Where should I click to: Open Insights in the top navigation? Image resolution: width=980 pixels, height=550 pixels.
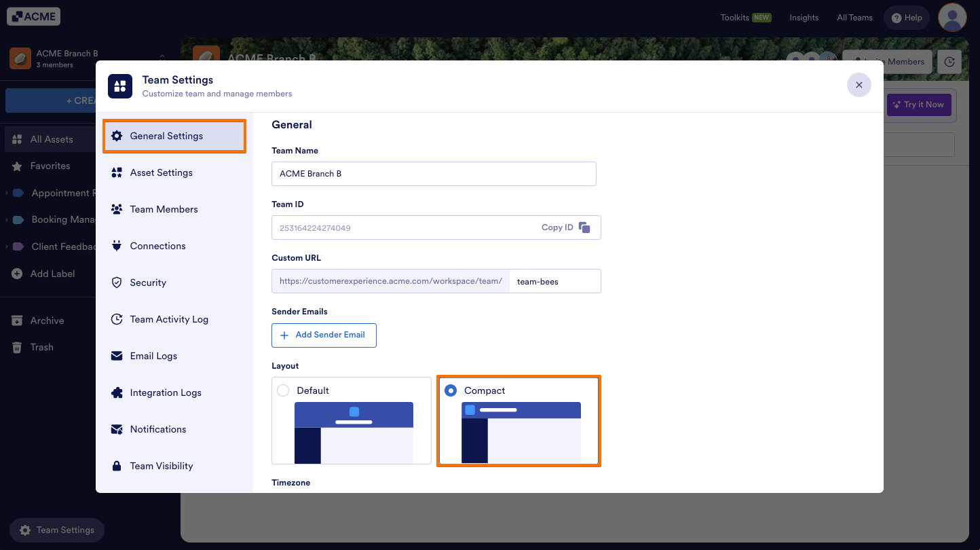click(804, 18)
